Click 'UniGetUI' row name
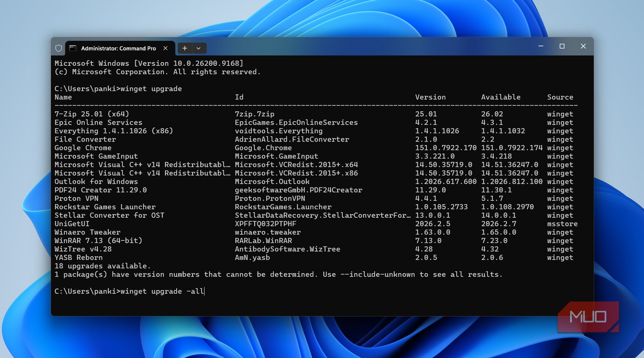Screen dimensions: 644x358 (72, 224)
